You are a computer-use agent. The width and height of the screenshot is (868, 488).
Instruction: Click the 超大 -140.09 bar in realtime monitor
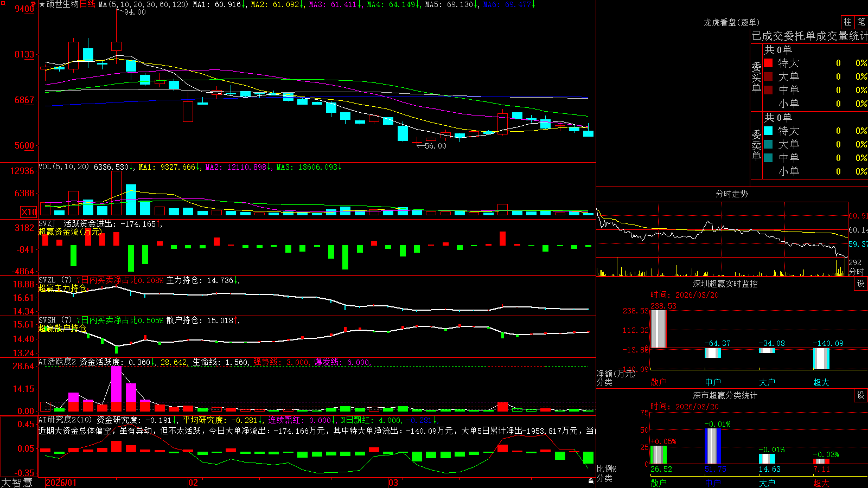point(821,358)
